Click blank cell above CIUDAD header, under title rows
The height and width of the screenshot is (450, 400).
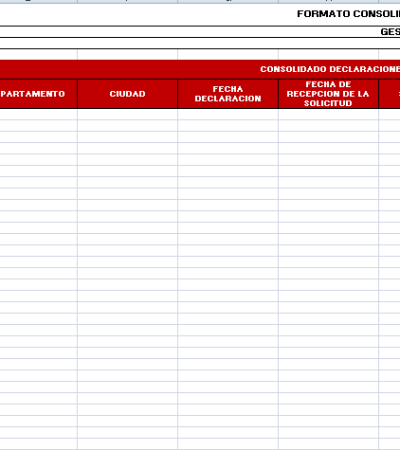(x=127, y=54)
